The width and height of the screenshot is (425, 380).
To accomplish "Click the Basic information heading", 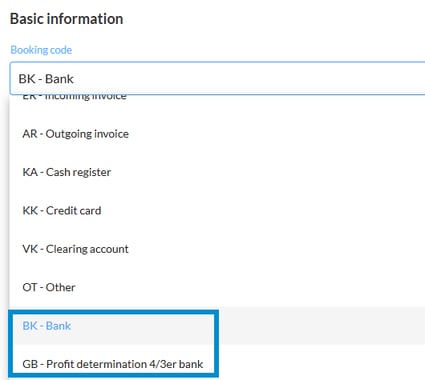I will [x=66, y=19].
